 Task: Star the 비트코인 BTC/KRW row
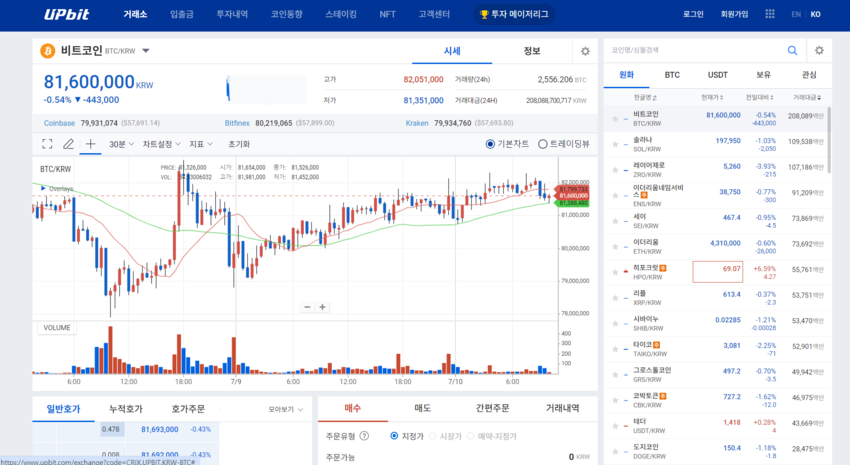tap(615, 119)
